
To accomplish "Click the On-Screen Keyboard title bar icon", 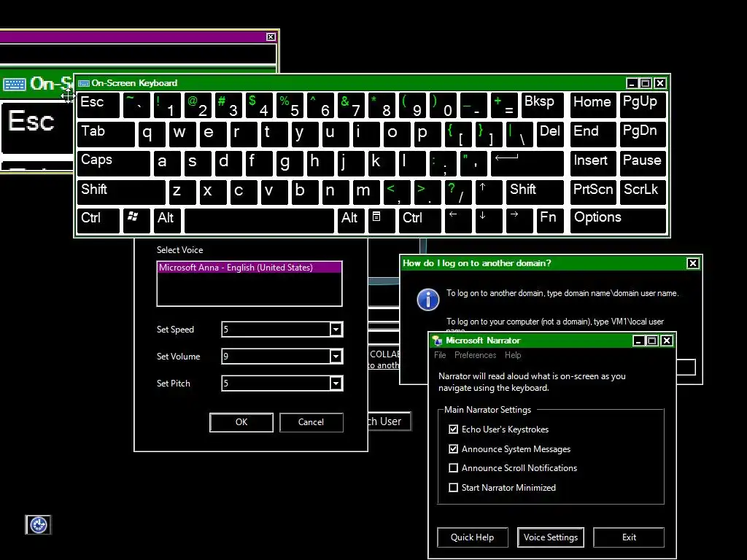I will click(84, 83).
